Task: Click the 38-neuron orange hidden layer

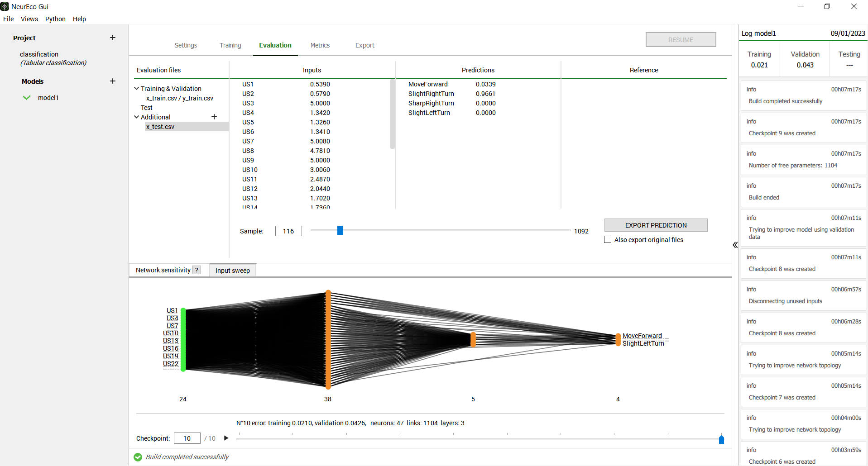Action: 328,340
